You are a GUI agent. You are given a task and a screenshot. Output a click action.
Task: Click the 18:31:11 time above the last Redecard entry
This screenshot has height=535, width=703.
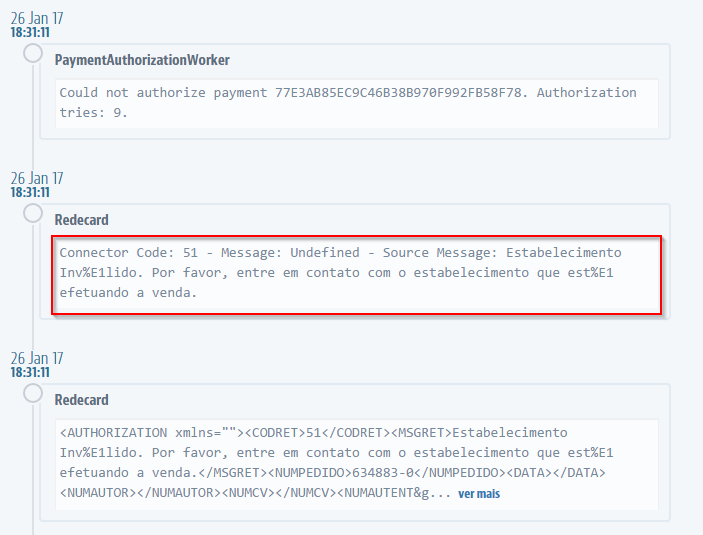30,372
